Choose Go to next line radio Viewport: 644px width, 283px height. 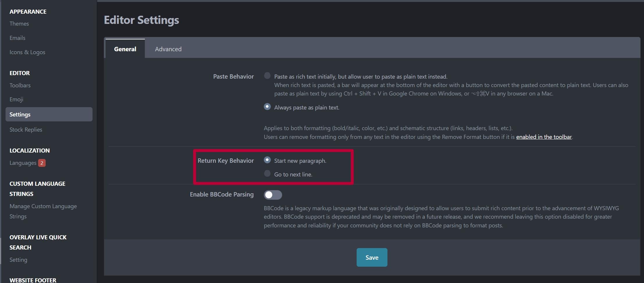pos(267,174)
